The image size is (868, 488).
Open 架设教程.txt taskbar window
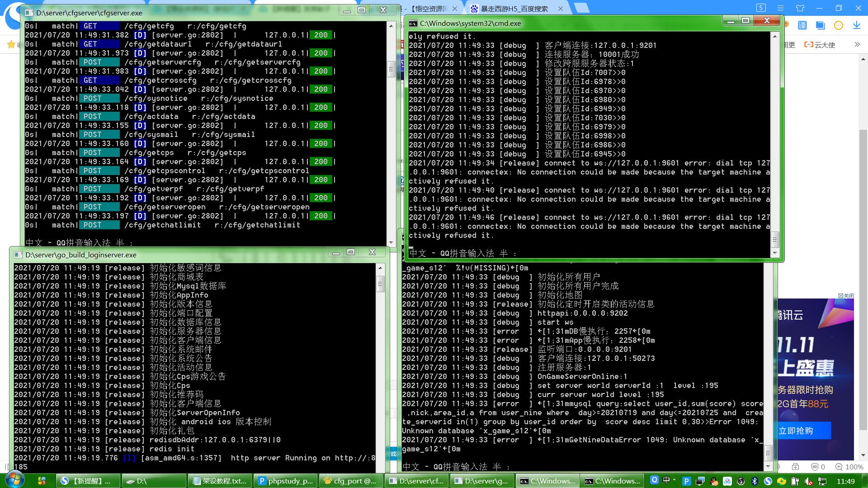[x=219, y=481]
